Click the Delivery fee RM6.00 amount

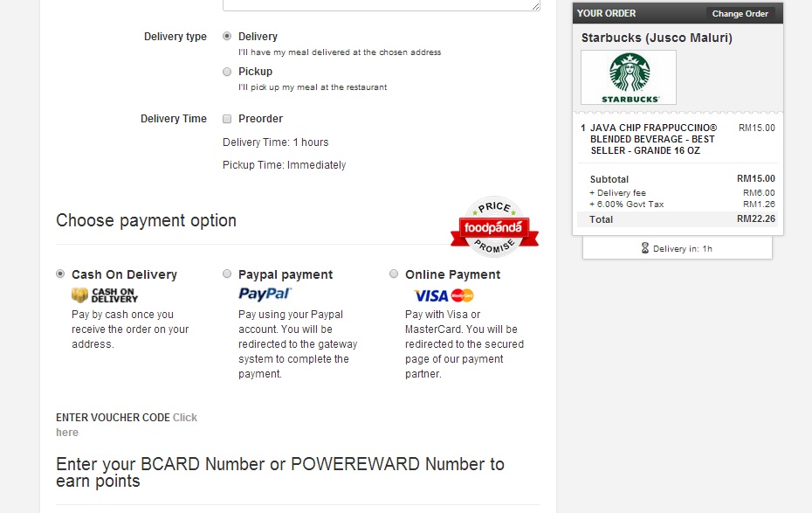[x=760, y=193]
